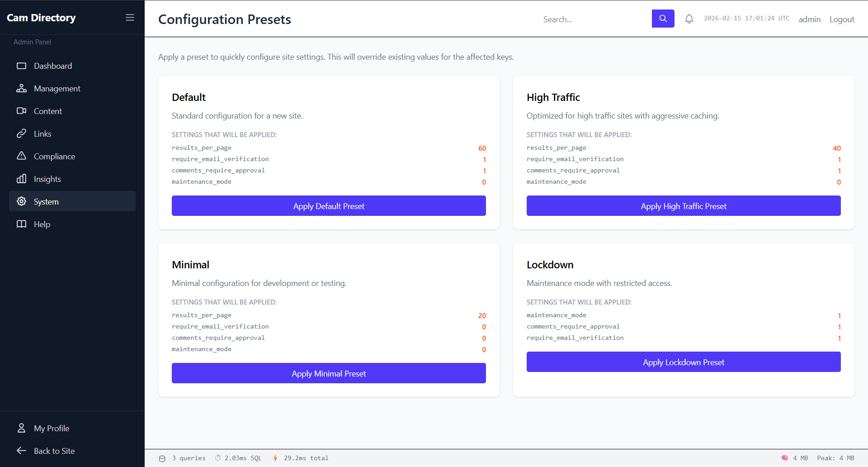Log out via the Logout link
868x467 pixels.
point(841,19)
